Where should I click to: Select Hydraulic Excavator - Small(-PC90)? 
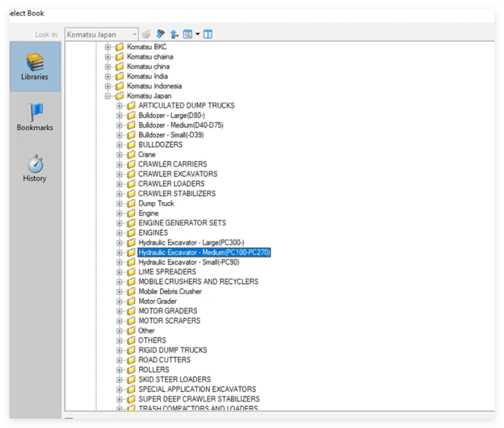pyautogui.click(x=189, y=262)
